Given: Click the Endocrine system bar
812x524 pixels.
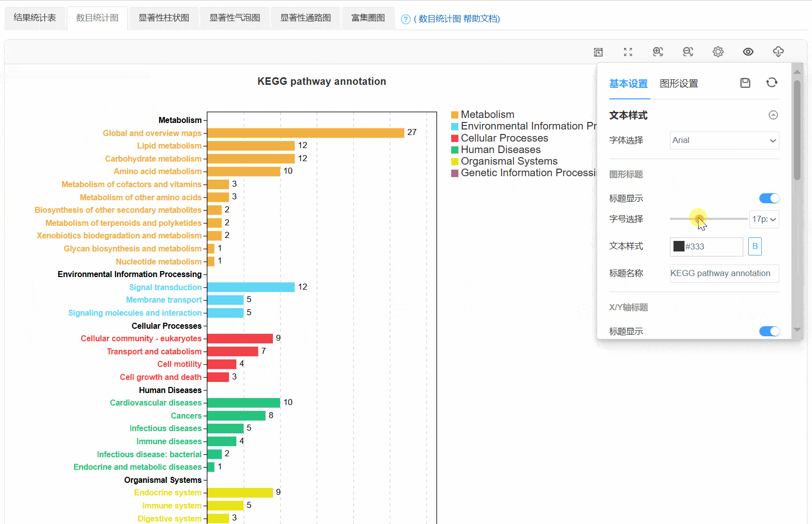Looking at the screenshot, I should 240,493.
